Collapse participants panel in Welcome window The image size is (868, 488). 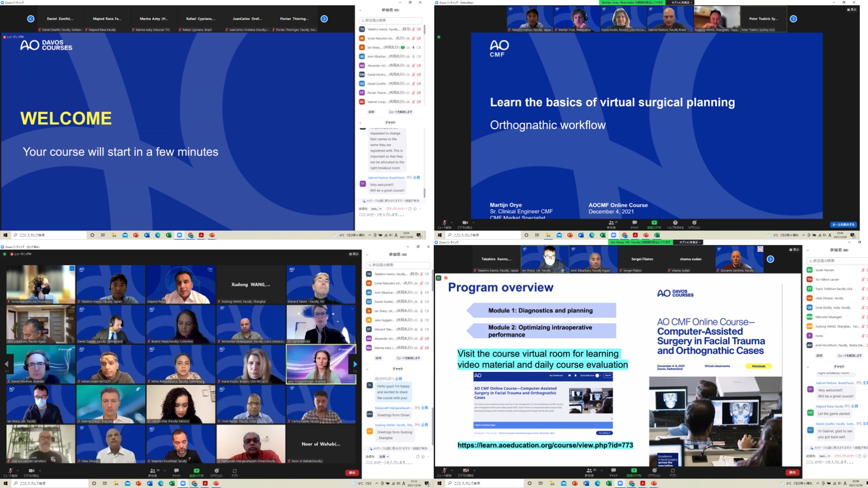[x=360, y=10]
